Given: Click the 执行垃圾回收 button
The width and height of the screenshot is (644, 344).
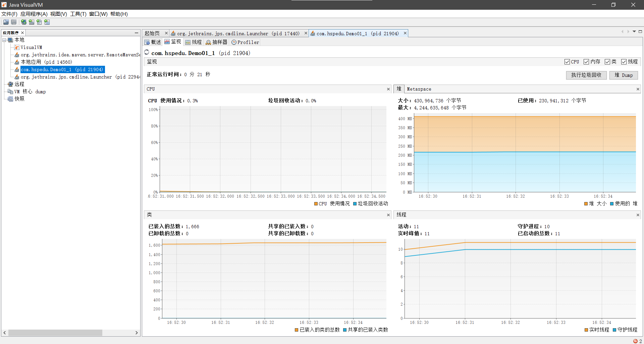Looking at the screenshot, I should (586, 75).
